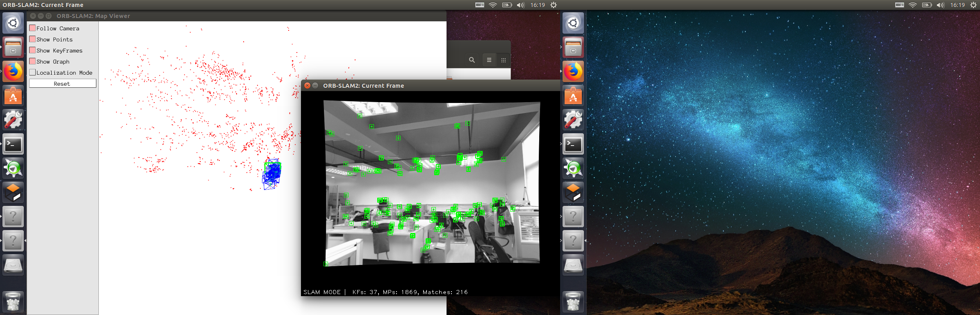Open the disk drive icon in launcher beside Map Viewer
Viewport: 980px width, 315px height.
click(x=13, y=265)
